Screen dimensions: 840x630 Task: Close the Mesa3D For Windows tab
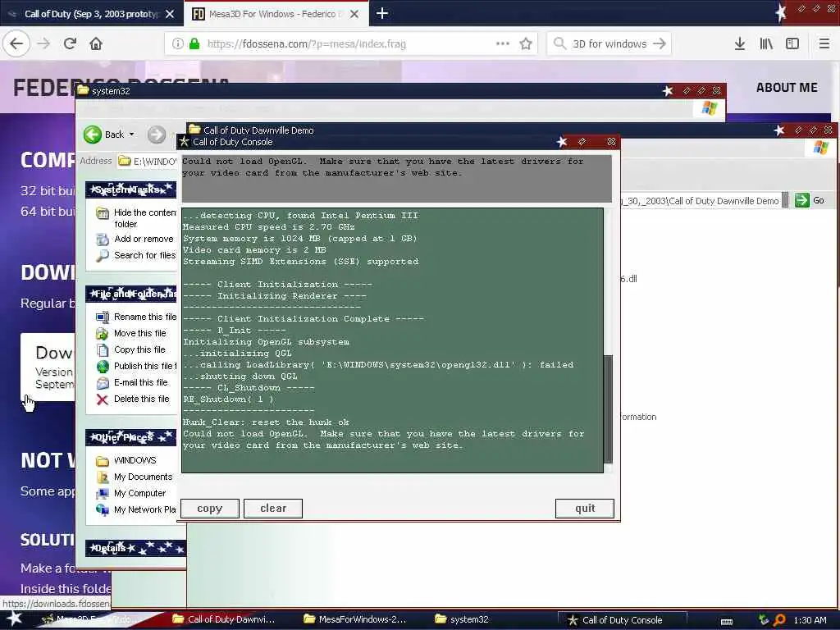[x=354, y=14]
